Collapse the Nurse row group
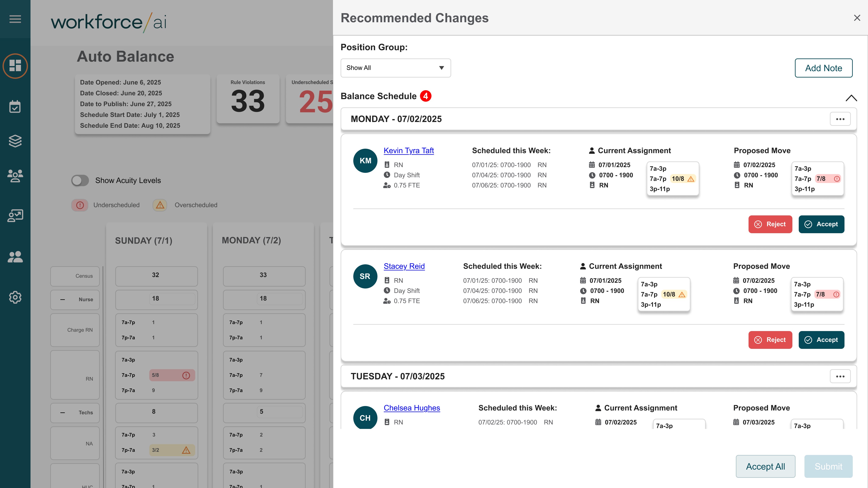The width and height of the screenshot is (868, 488). [63, 300]
